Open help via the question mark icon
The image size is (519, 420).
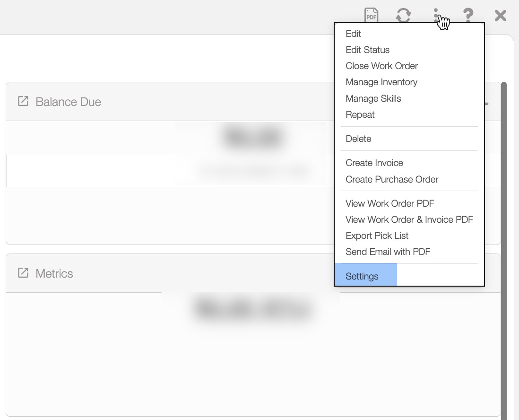468,15
